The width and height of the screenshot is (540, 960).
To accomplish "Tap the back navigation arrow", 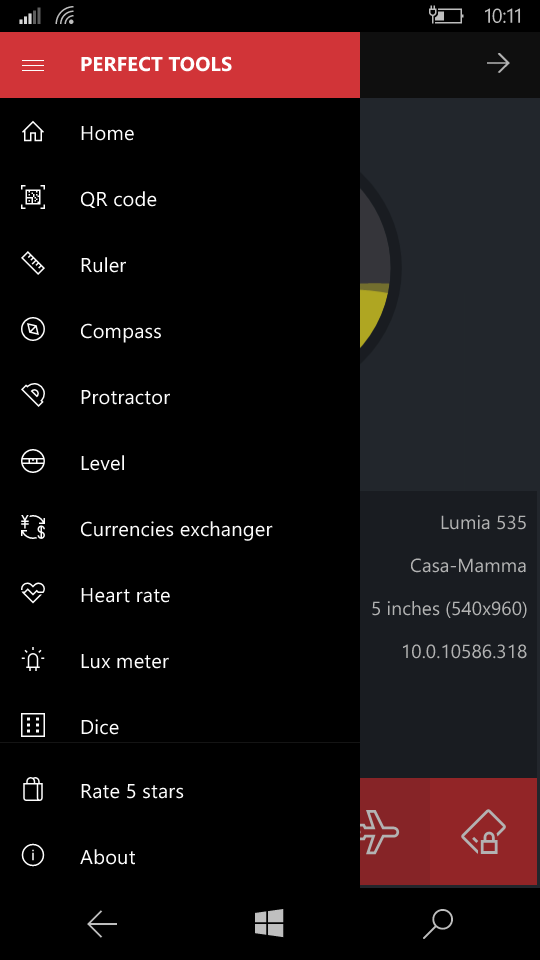I will pos(102,923).
